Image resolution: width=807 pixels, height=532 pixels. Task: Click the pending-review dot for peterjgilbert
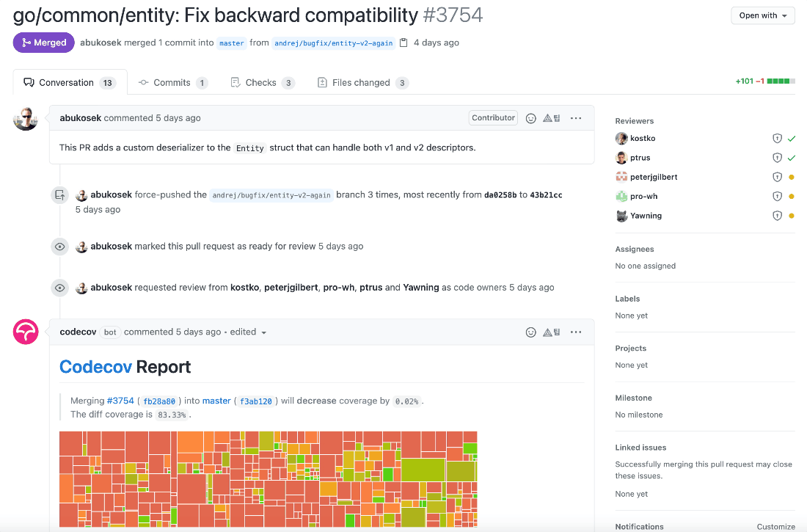pos(792,177)
